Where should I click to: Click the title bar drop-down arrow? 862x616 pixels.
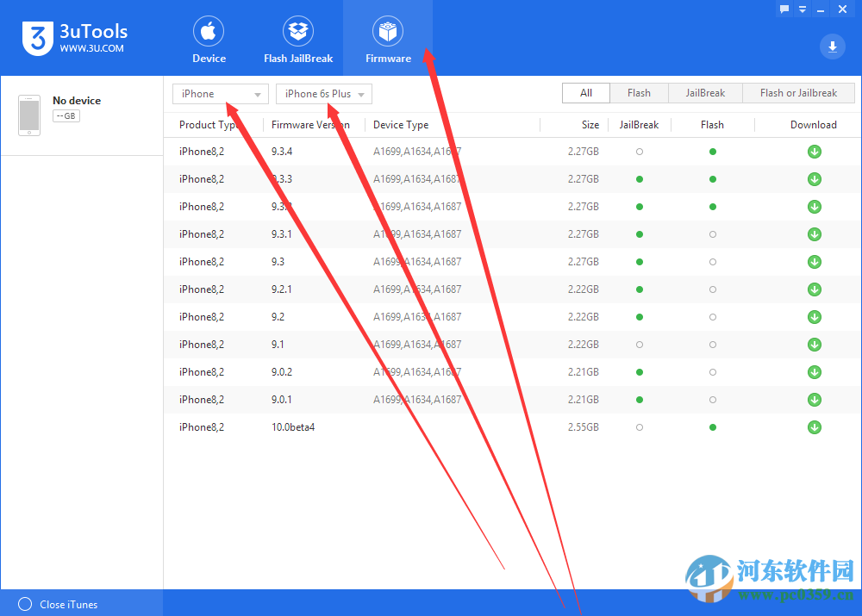[803, 9]
